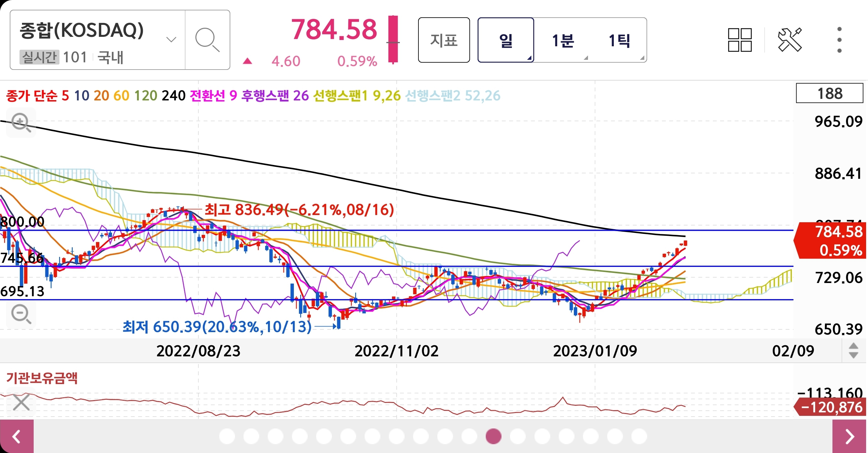Screen dimensions: 868x453
Task: Click the up/down stepper beside the date axis
Action: [853, 351]
